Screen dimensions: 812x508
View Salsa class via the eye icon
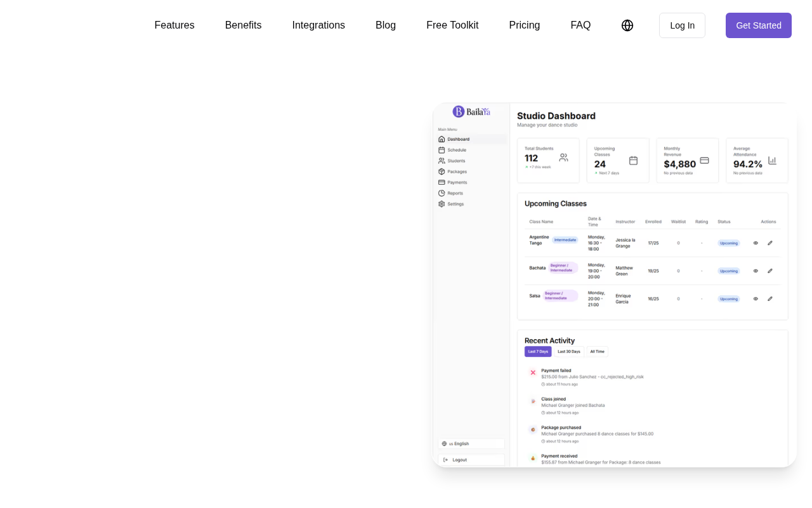[x=756, y=298]
